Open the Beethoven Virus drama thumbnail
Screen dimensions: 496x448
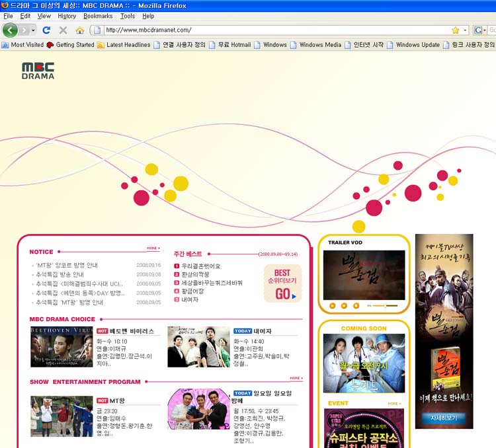pos(62,347)
